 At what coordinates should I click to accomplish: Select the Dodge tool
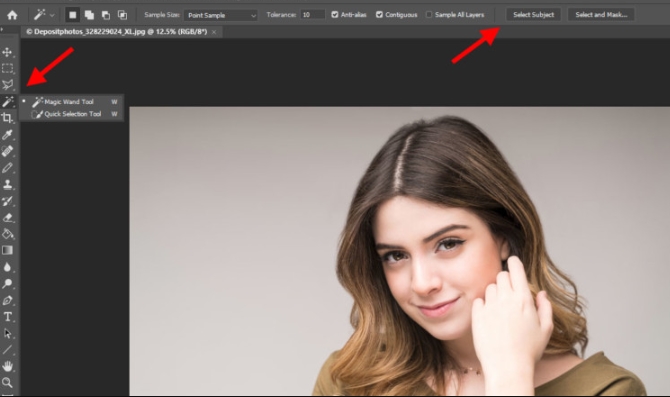tap(7, 283)
